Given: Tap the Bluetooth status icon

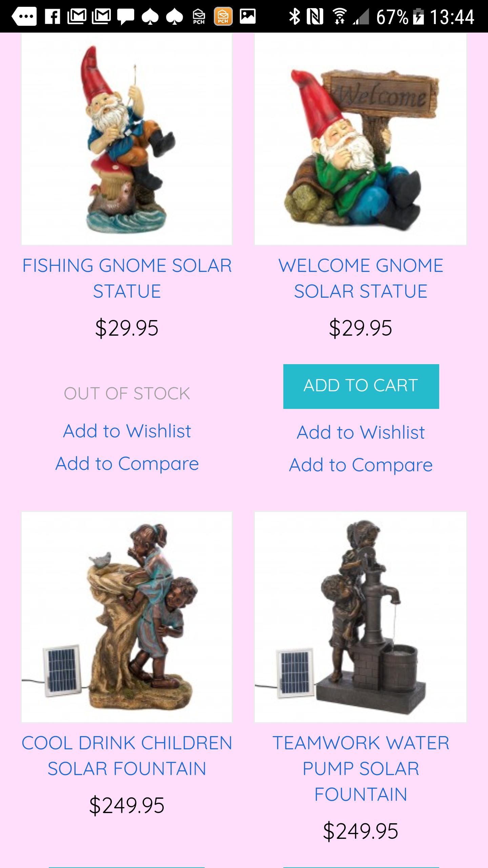Looking at the screenshot, I should [294, 16].
